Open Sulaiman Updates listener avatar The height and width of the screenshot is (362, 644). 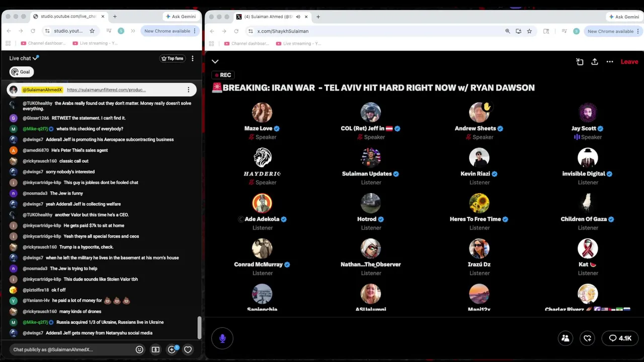point(371,158)
